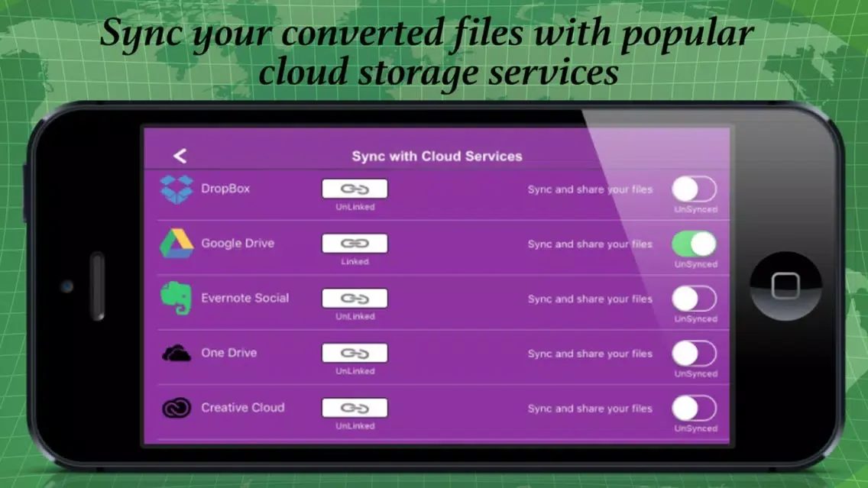
Task: Link the Creative Cloud account
Action: [x=355, y=408]
